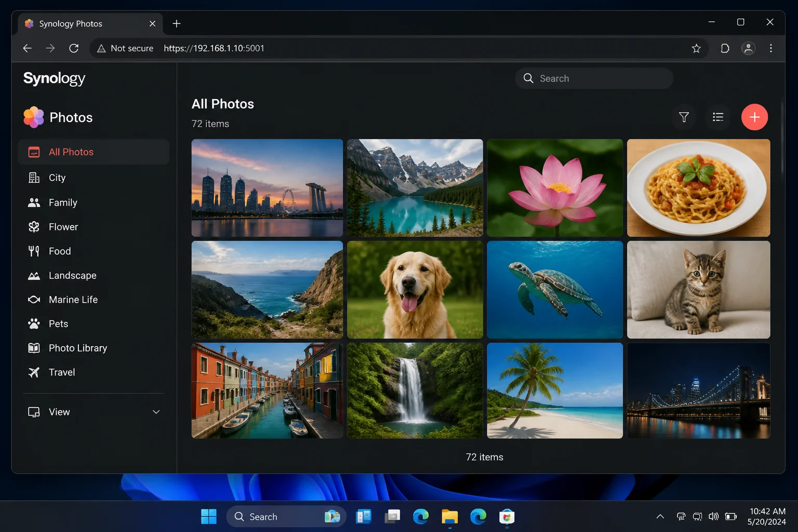Switch to list view icon
The image size is (798, 532).
pos(718,117)
